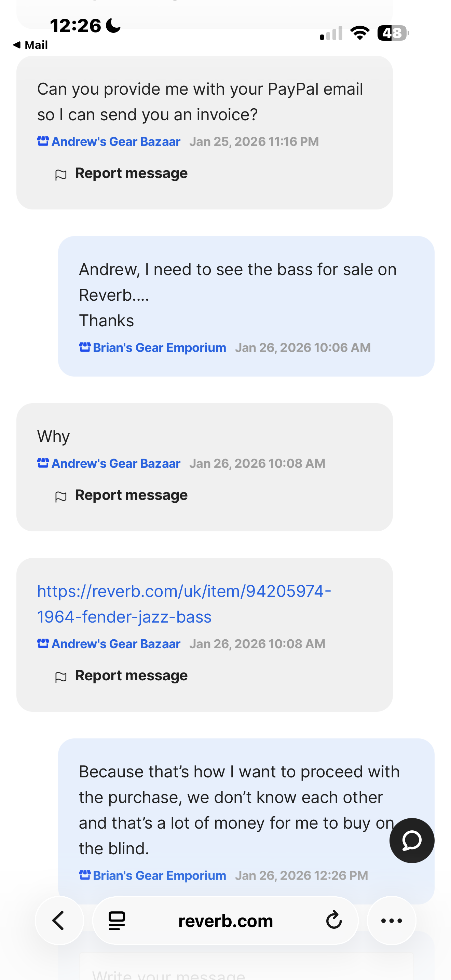
Task: Open Brian's Gear Emporium link from 12:26 PM message
Action: point(159,876)
